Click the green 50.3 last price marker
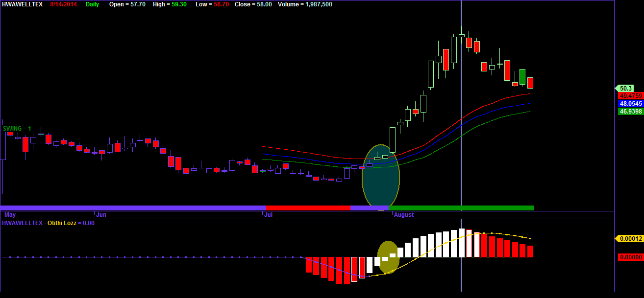The height and width of the screenshot is (298, 644). 628,88
